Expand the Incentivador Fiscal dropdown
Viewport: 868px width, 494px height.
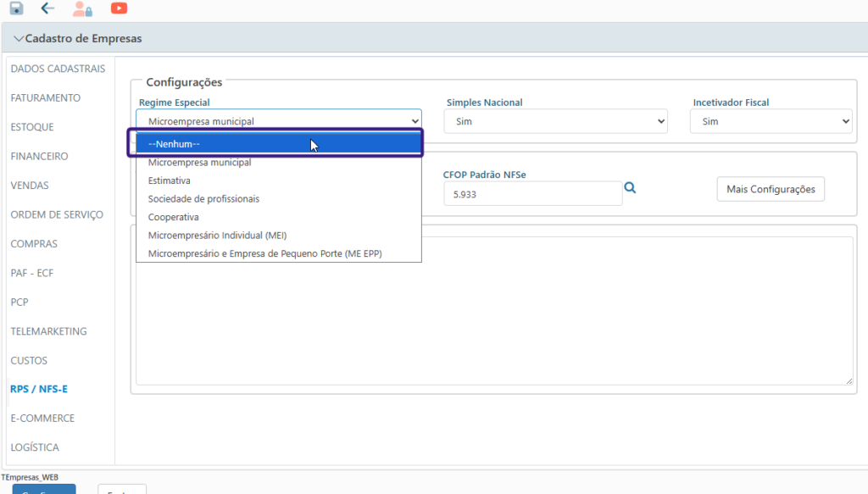[x=771, y=121]
